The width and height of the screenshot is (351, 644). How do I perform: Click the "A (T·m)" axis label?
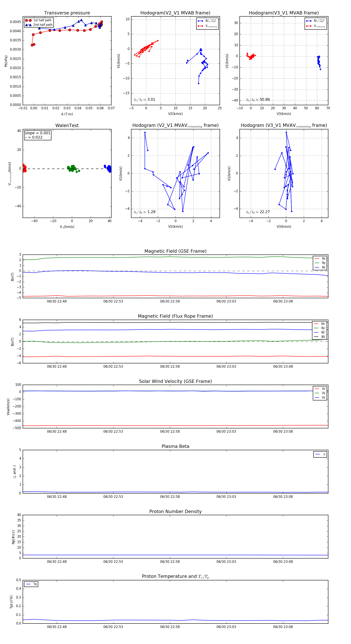(67, 114)
